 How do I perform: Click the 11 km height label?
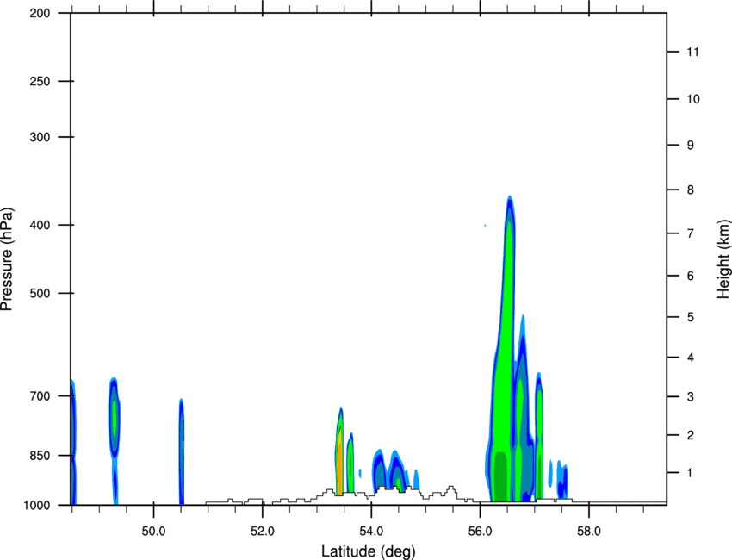[692, 52]
